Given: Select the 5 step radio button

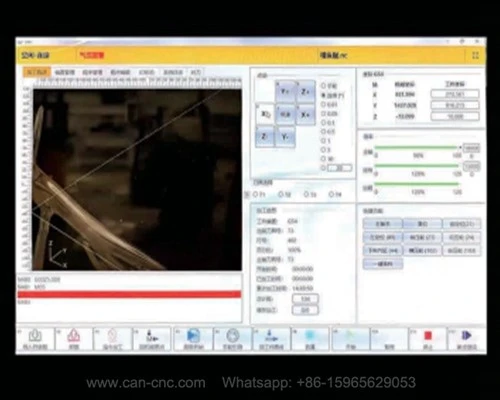Looking at the screenshot, I should [x=323, y=150].
